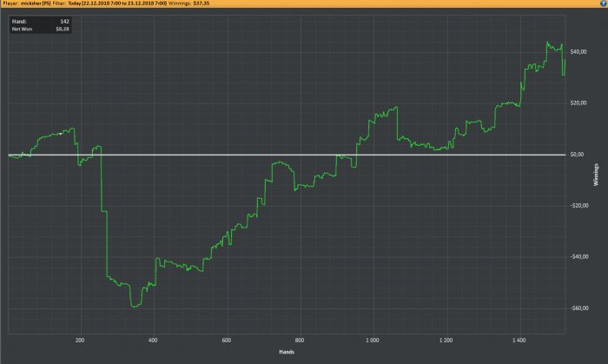Click the -$60,00 winnings axis label
The width and height of the screenshot is (608, 364).
click(x=579, y=308)
